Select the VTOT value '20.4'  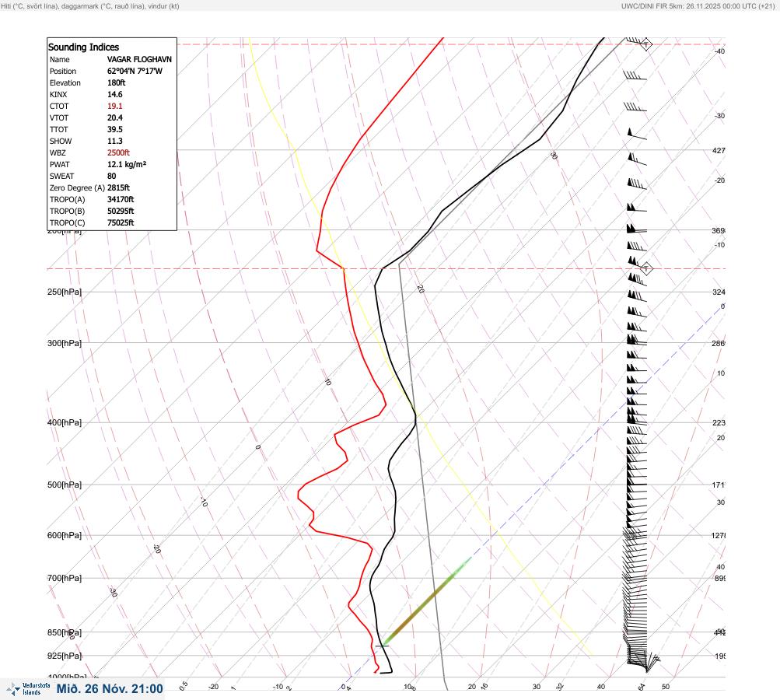[x=115, y=118]
